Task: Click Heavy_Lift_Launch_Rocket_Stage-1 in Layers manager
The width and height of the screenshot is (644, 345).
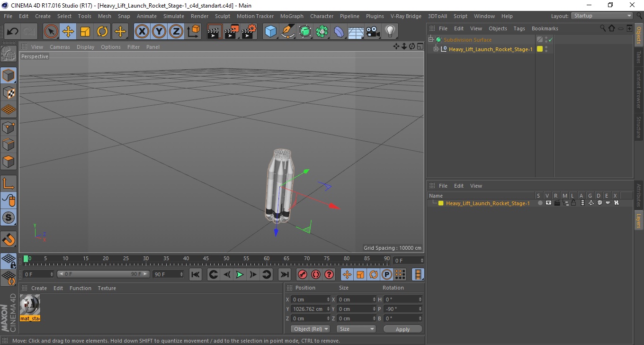Action: point(488,203)
